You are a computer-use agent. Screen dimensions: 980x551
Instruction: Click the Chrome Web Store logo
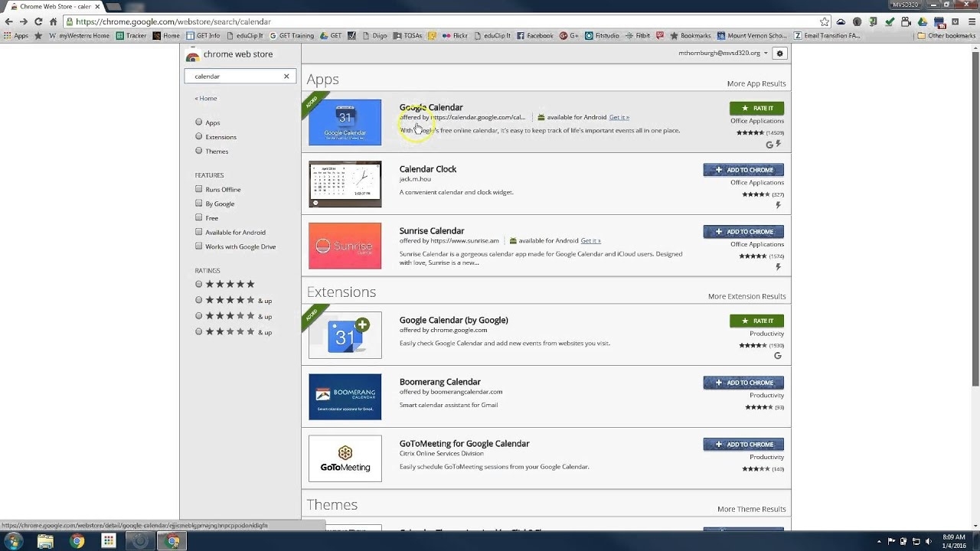pos(193,55)
